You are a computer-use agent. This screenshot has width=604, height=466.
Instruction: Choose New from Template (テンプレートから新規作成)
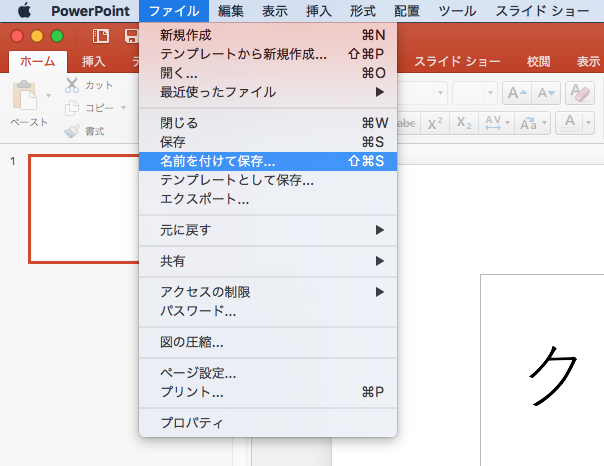point(268,54)
